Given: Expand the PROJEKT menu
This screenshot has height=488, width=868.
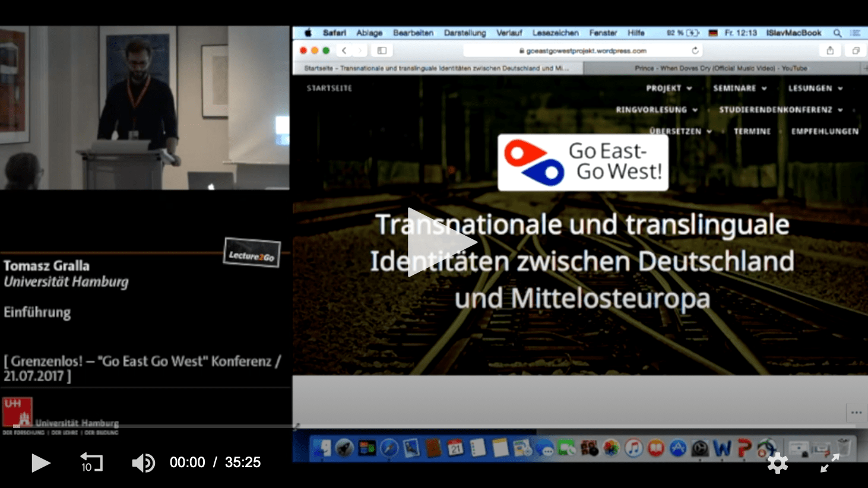Looking at the screenshot, I should click(669, 88).
